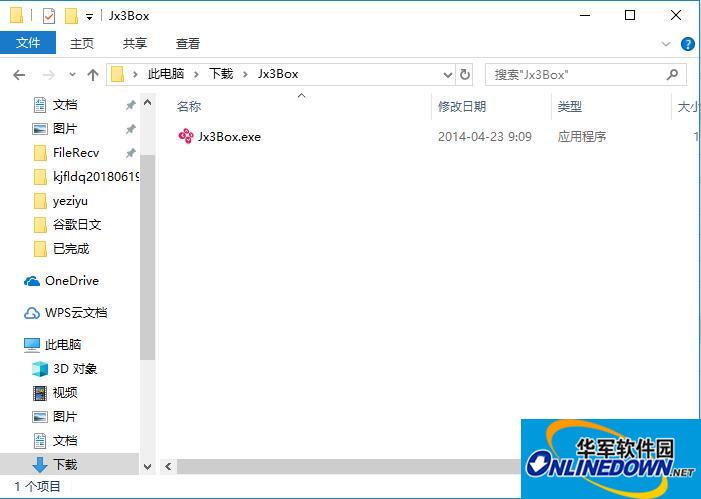Click the blue 下载 arrow icon
This screenshot has height=499, width=701.
click(x=40, y=465)
